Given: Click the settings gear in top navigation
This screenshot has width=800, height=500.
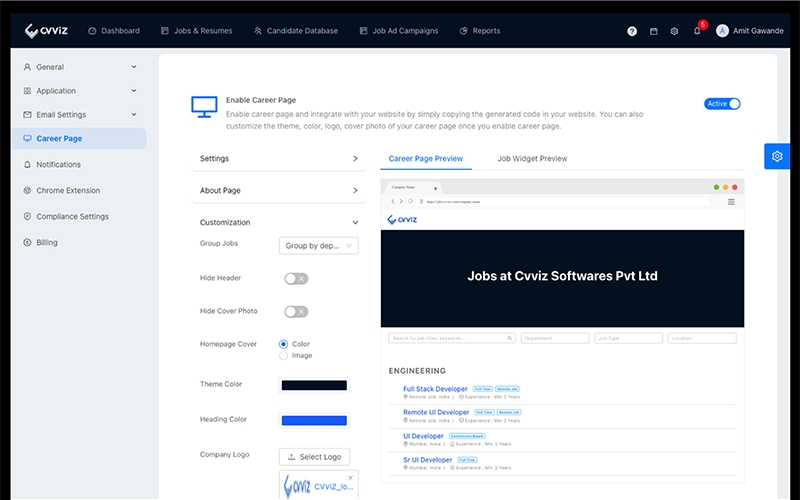Looking at the screenshot, I should [x=675, y=31].
